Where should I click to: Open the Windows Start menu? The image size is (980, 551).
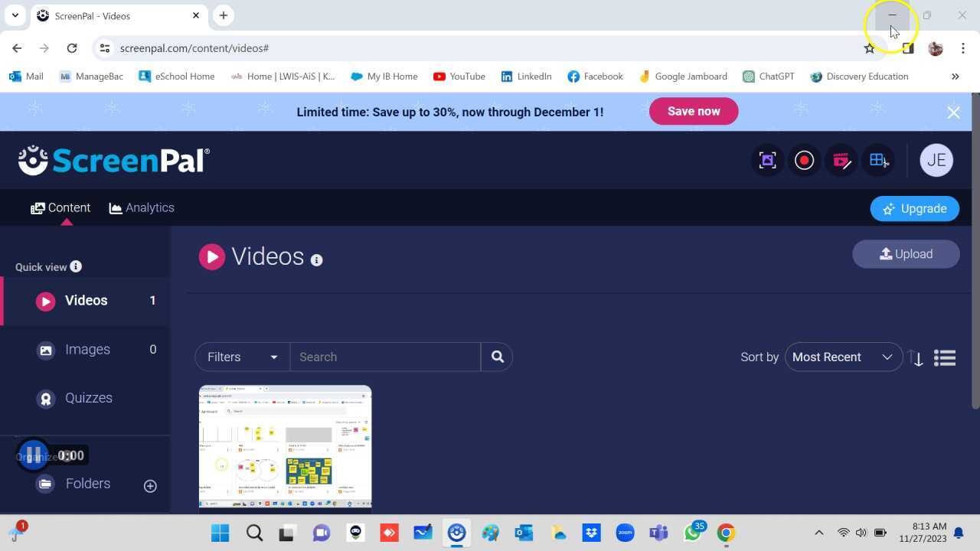(220, 533)
